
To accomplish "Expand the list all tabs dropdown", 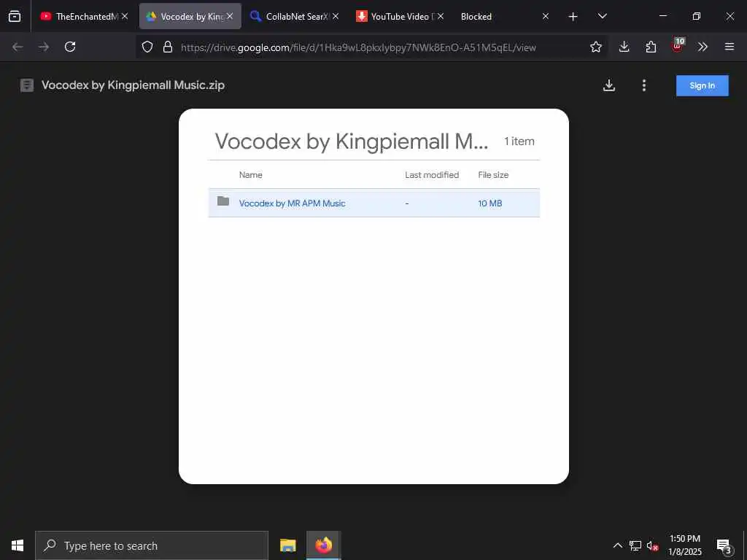I will (x=602, y=16).
